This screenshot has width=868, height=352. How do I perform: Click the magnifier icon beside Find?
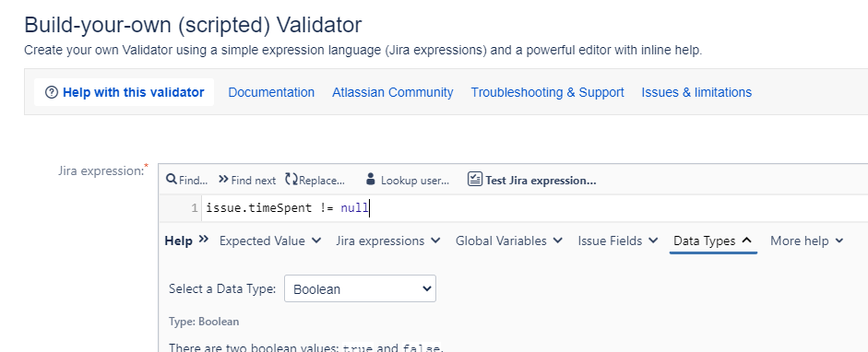point(172,180)
